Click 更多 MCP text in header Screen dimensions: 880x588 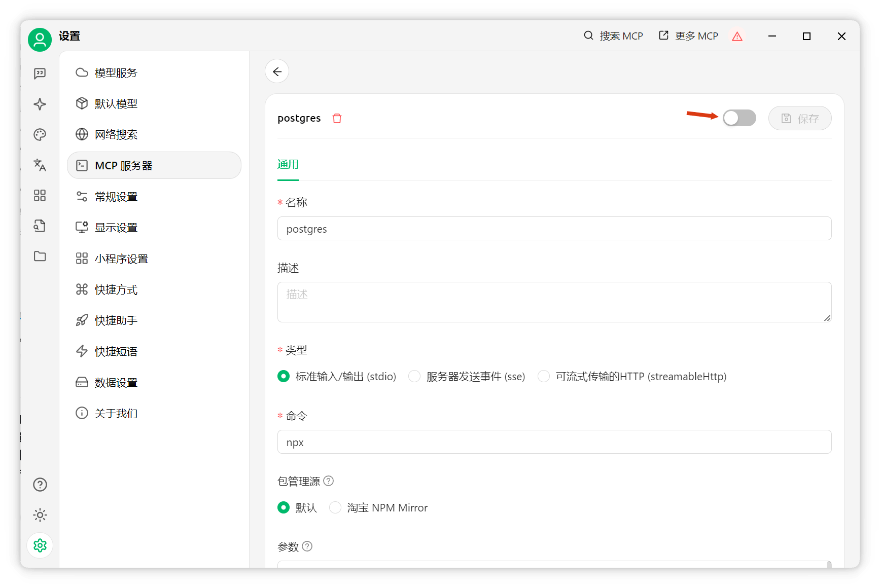point(696,36)
